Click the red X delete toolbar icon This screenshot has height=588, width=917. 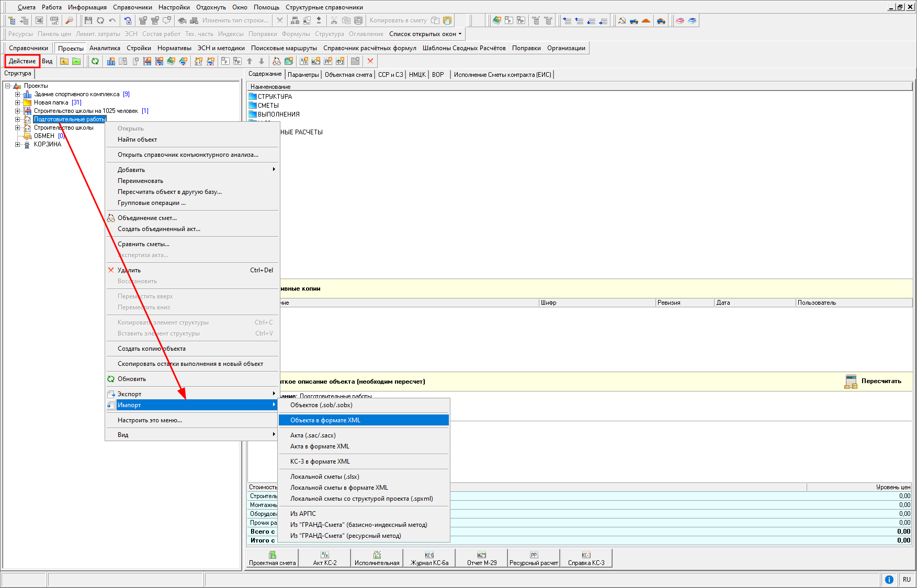coord(370,61)
